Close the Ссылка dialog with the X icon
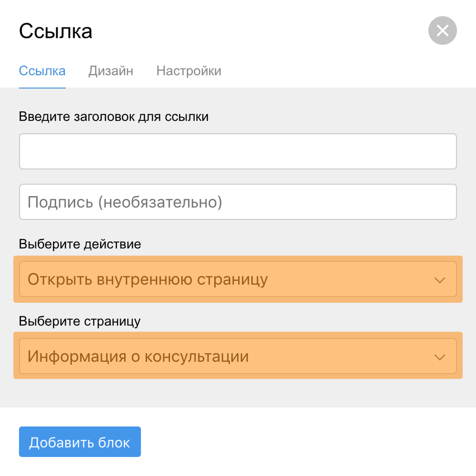Viewport: 476px width, 476px height. (442, 31)
